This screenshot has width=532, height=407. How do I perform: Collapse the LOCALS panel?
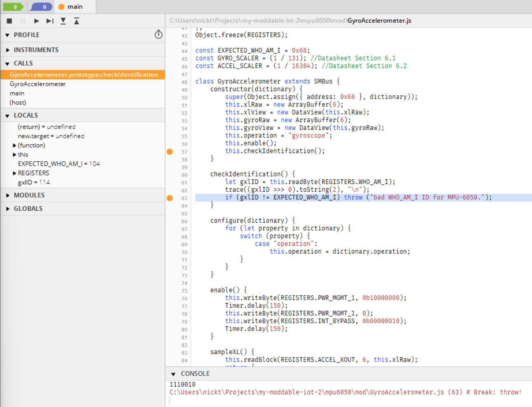(x=7, y=115)
